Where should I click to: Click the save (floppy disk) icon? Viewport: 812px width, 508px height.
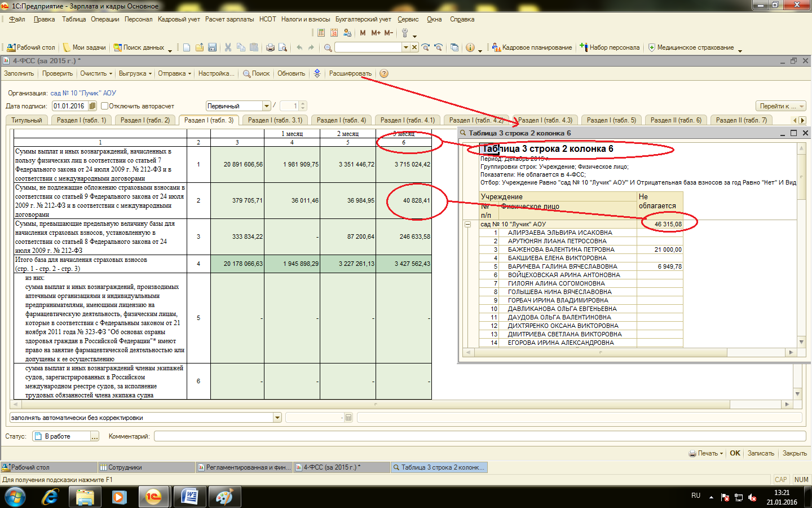tap(213, 47)
